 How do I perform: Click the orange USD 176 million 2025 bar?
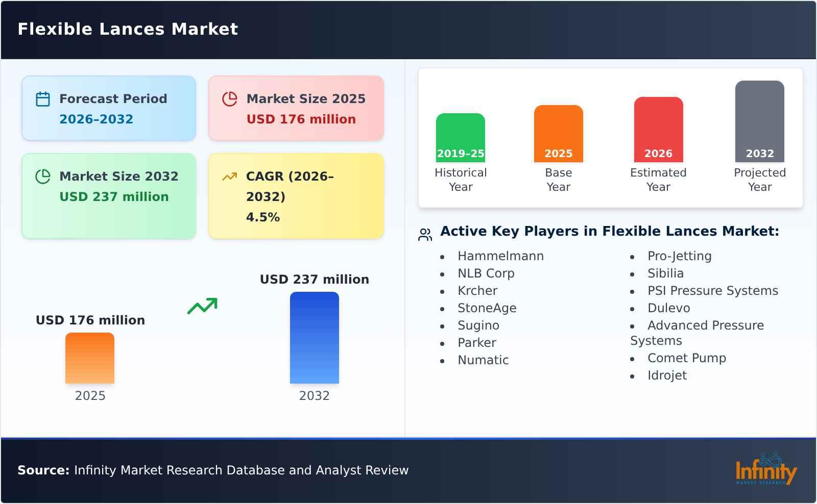(x=89, y=360)
